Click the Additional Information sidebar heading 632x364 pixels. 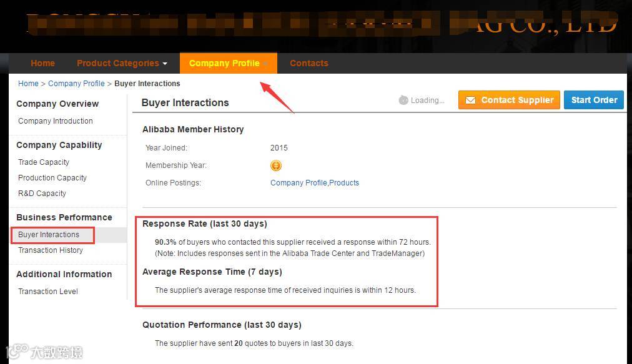[x=64, y=274]
